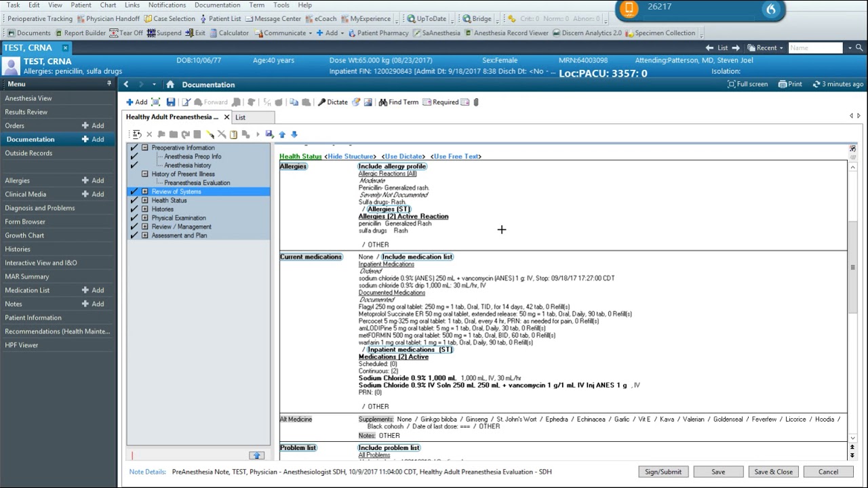Expand the Review / Management tree node

[x=144, y=227]
